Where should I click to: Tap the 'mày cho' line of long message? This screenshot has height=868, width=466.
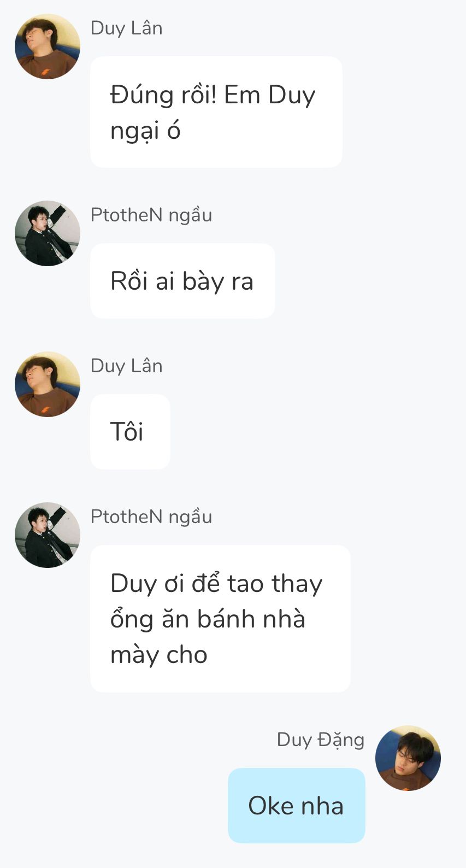159,655
